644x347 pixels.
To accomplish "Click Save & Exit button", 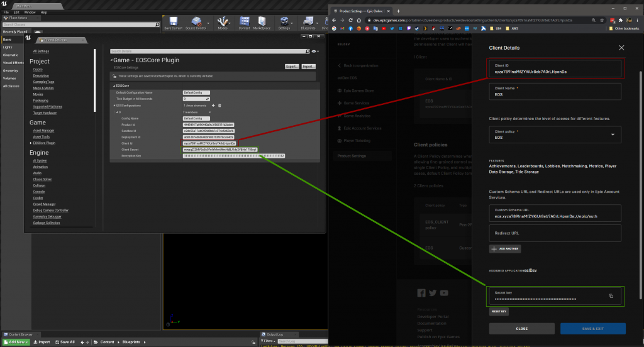I will point(592,329).
